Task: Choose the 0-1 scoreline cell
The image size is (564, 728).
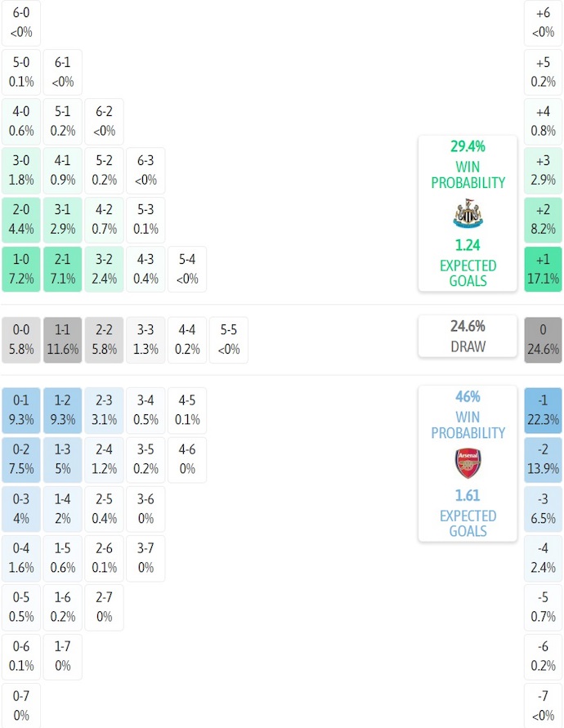Action: tap(22, 410)
